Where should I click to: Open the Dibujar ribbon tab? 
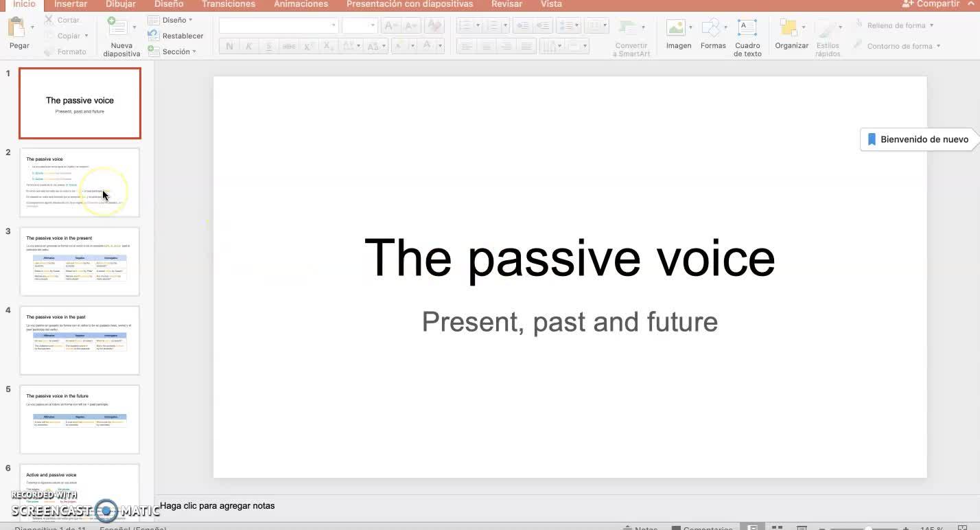(x=121, y=4)
